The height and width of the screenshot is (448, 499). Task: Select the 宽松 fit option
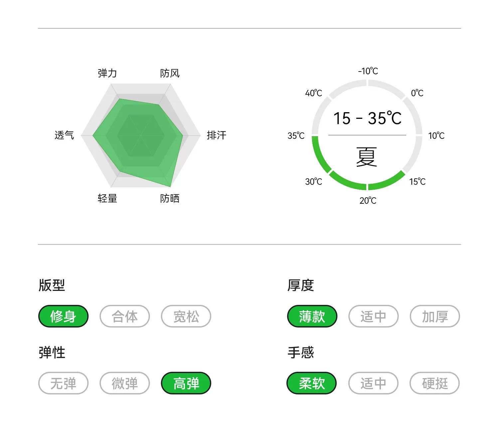click(x=186, y=316)
